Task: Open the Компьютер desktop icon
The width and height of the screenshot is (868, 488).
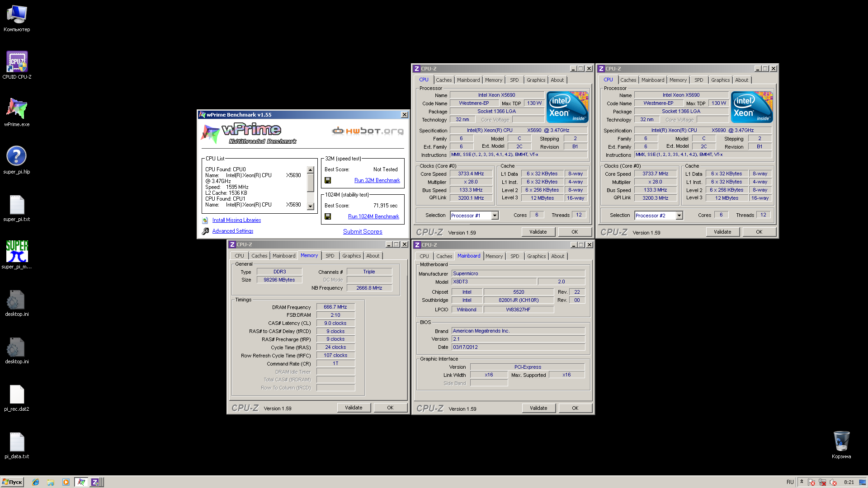Action: pyautogui.click(x=17, y=18)
